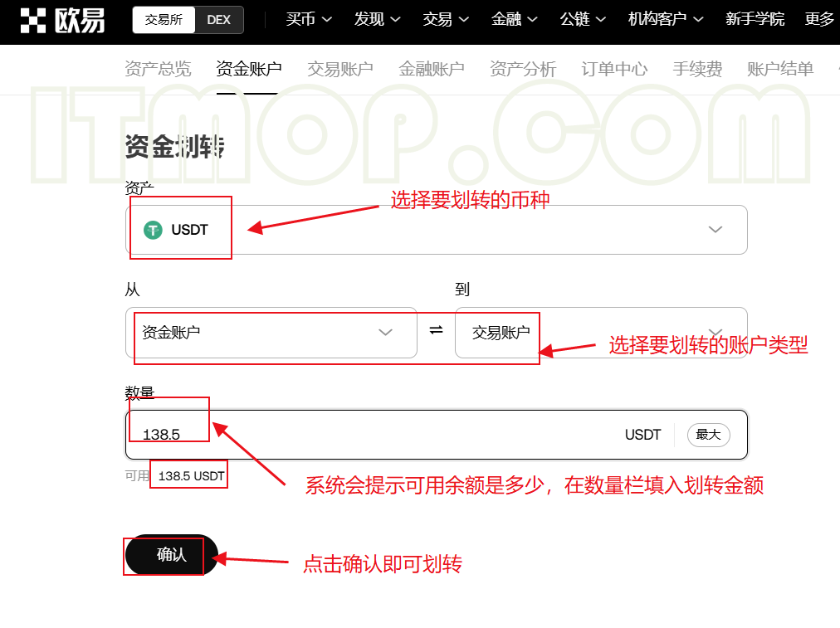Expand the 资金账户 source account dropdown

point(385,333)
